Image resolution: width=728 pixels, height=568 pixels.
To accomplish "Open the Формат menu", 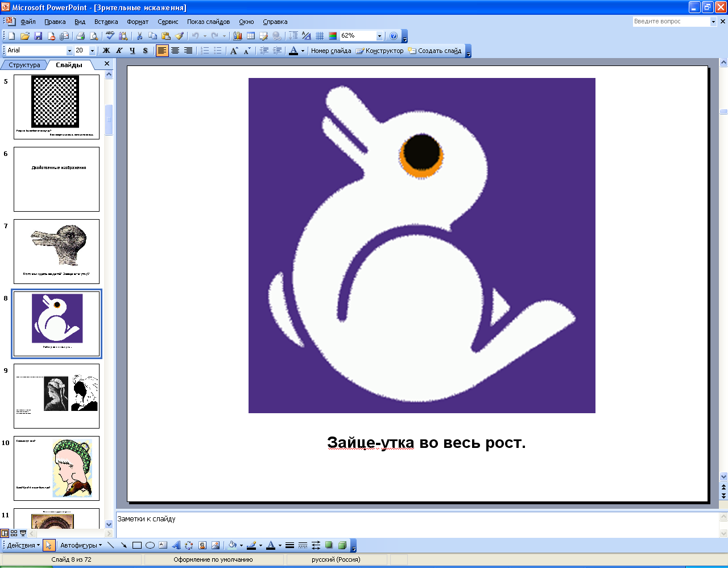I will (x=138, y=22).
